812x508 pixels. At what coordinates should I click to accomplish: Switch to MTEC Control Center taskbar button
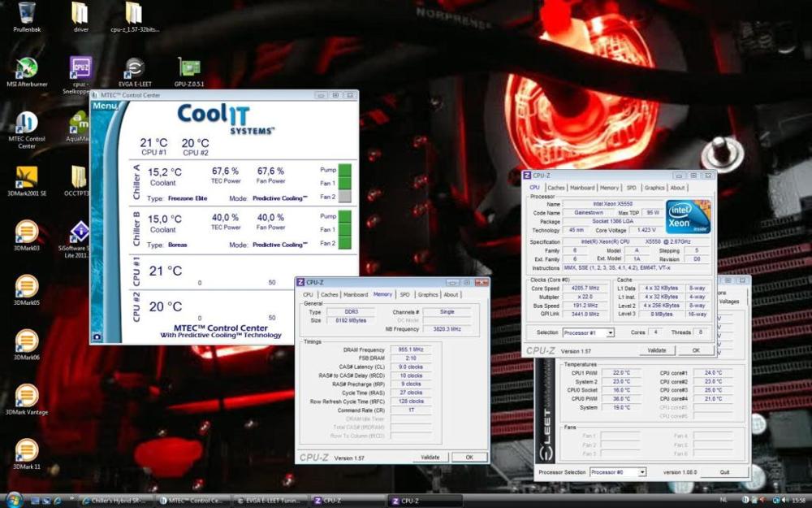point(193,501)
